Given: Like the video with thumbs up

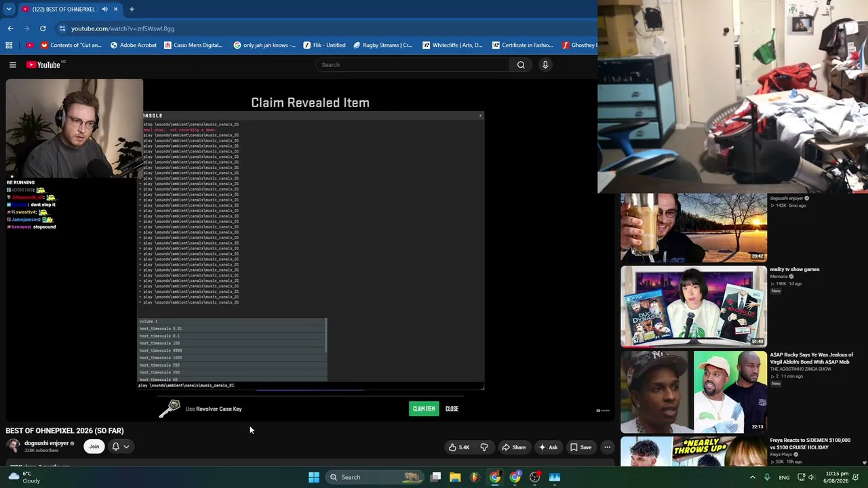Looking at the screenshot, I should [x=459, y=447].
